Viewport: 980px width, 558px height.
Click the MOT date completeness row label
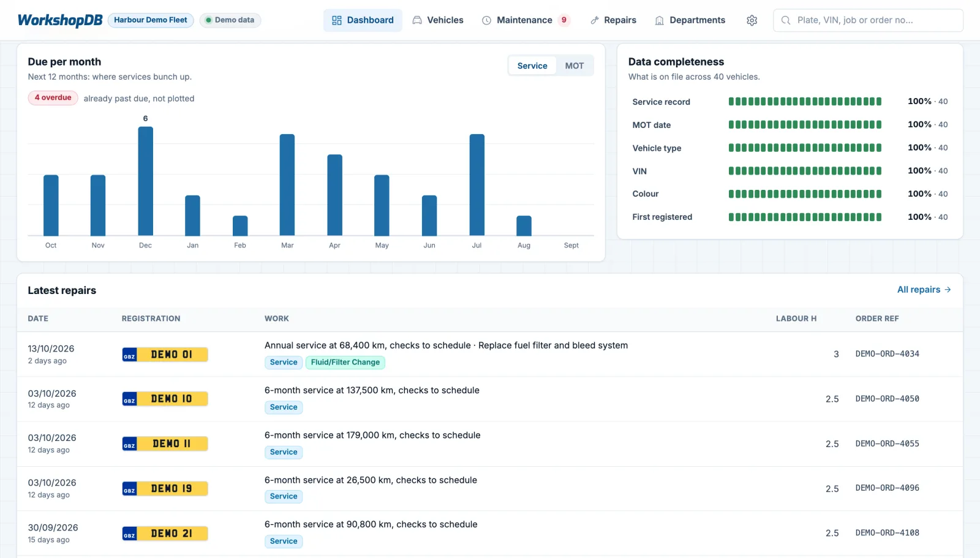[x=651, y=125]
